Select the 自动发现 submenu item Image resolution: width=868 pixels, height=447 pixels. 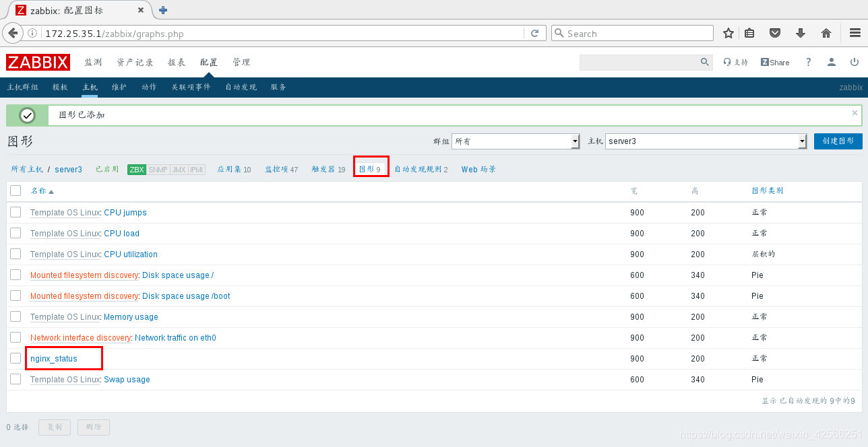[x=241, y=88]
